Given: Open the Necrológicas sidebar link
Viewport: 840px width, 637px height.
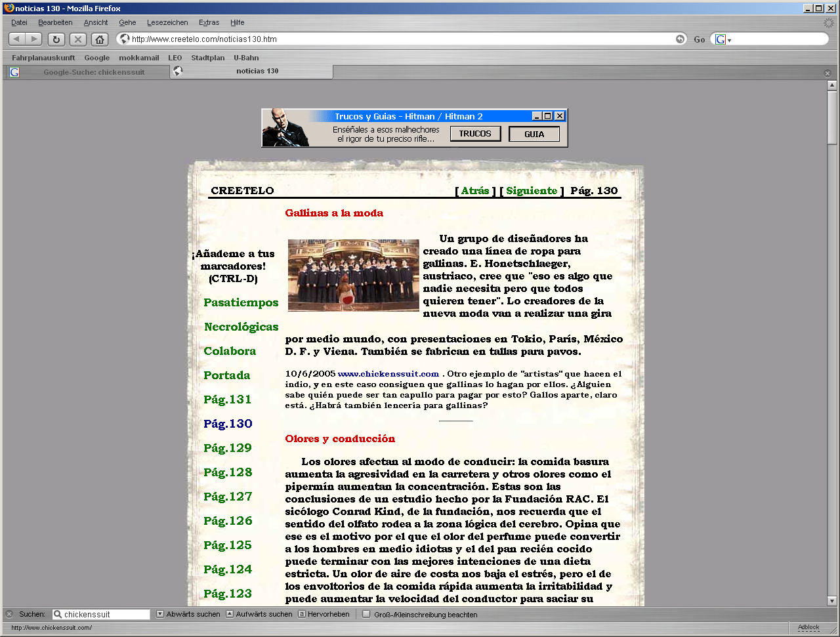Looking at the screenshot, I should [x=241, y=327].
